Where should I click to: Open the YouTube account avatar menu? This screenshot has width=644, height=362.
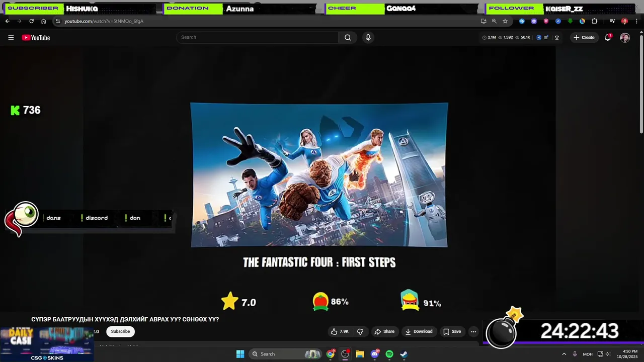click(x=625, y=38)
